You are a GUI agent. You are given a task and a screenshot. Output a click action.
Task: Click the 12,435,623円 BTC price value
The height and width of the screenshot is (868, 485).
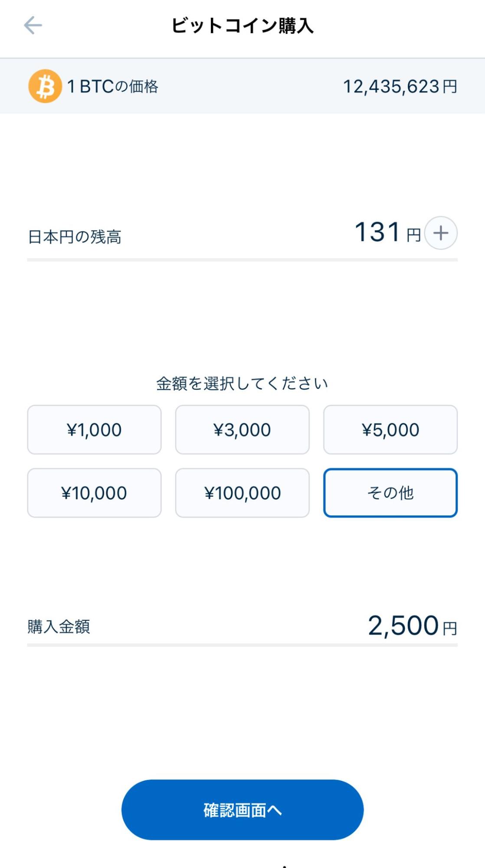391,86
